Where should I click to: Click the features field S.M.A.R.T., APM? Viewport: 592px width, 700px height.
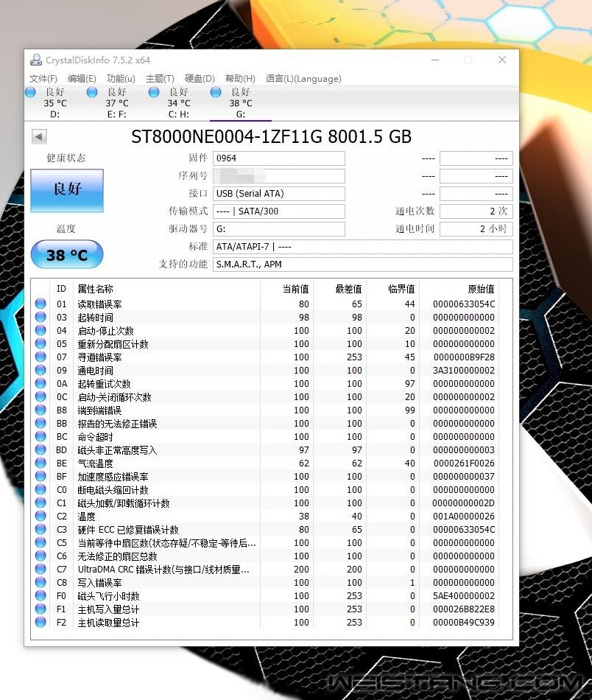tap(363, 265)
